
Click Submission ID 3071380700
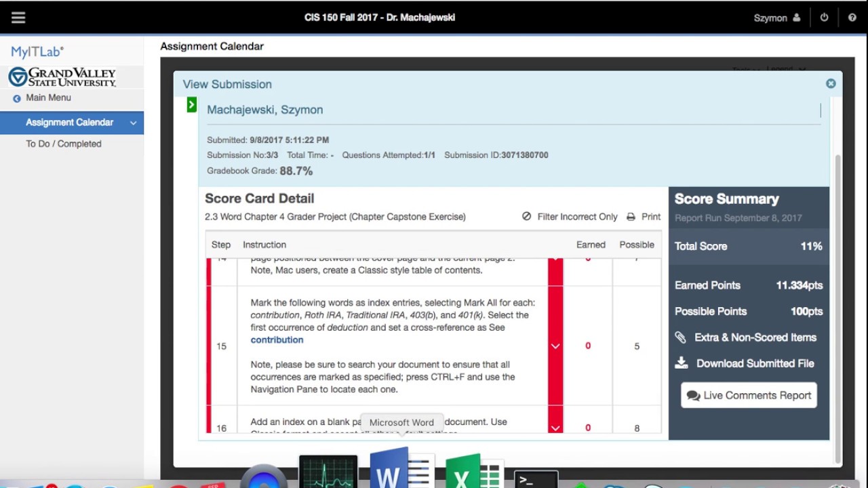point(525,155)
